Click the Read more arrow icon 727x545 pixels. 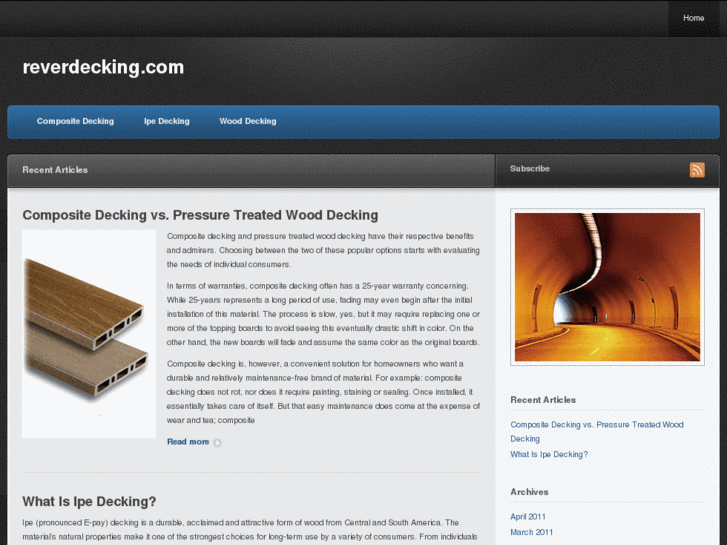tap(217, 442)
